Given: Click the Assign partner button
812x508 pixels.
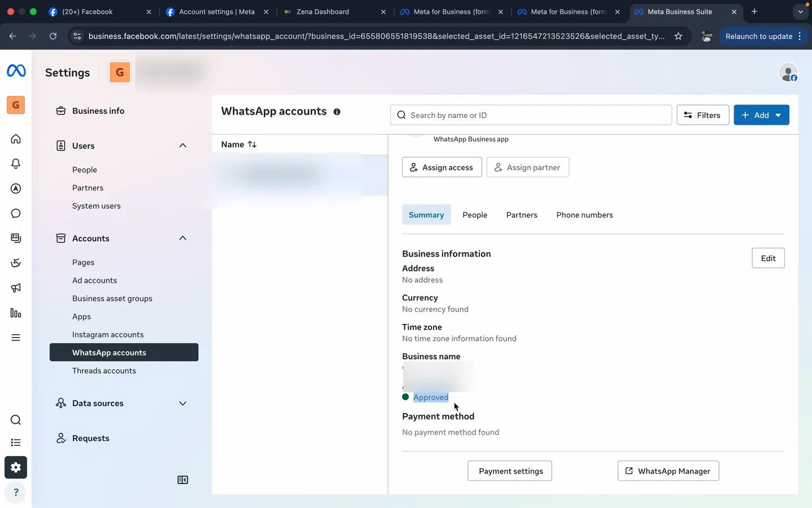Looking at the screenshot, I should 528,167.
